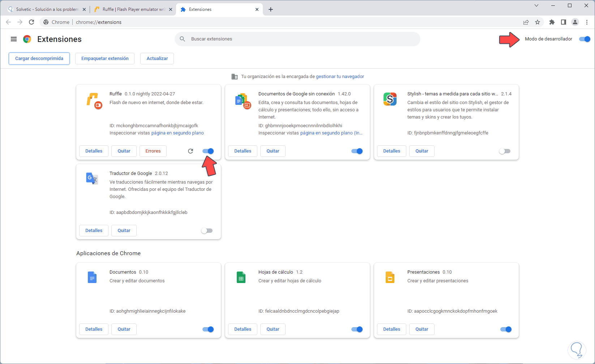Enable the Stylish extension toggle
The image size is (595, 364).
coord(504,151)
